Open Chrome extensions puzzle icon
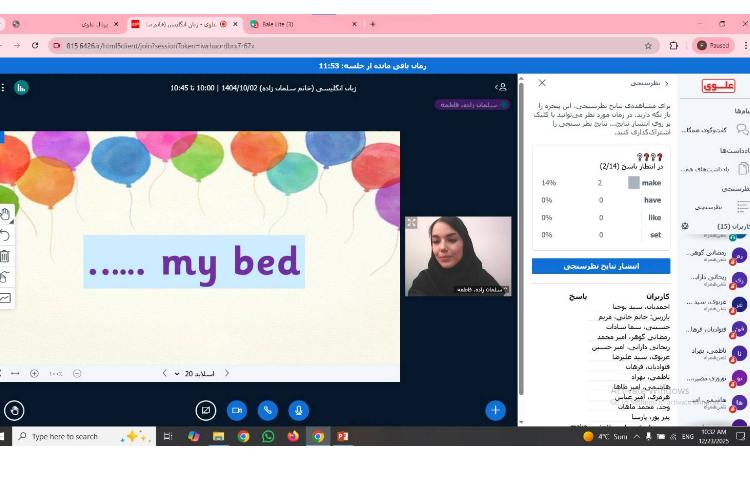This screenshot has width=750, height=480. pyautogui.click(x=673, y=46)
